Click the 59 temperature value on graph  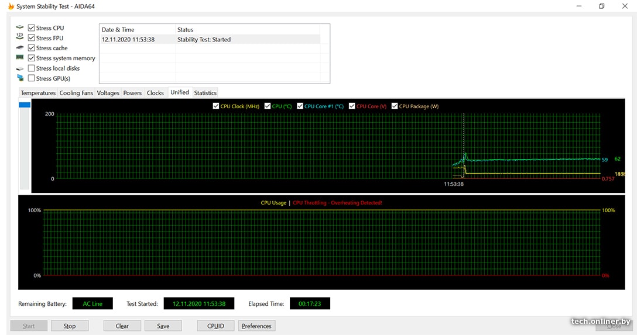pyautogui.click(x=605, y=160)
